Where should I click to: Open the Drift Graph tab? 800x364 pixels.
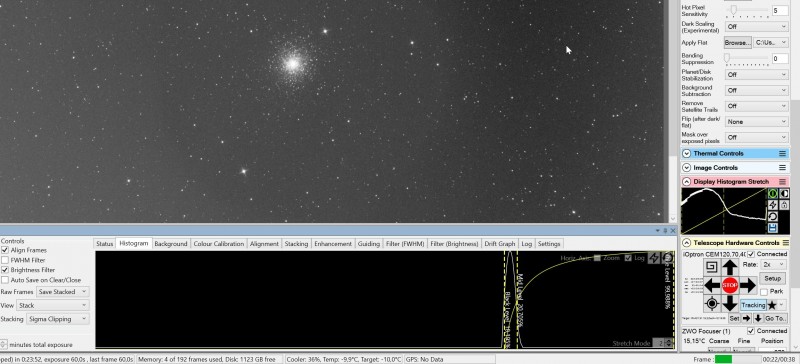pyautogui.click(x=499, y=244)
